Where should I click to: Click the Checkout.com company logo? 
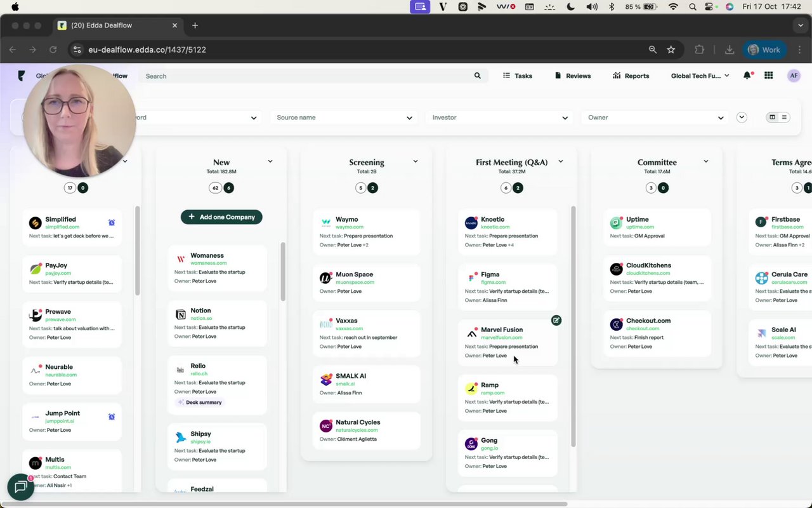(617, 324)
